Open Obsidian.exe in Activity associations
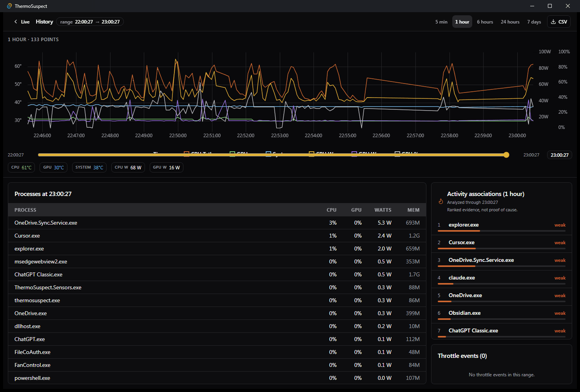The width and height of the screenshot is (580, 392). pos(502,314)
